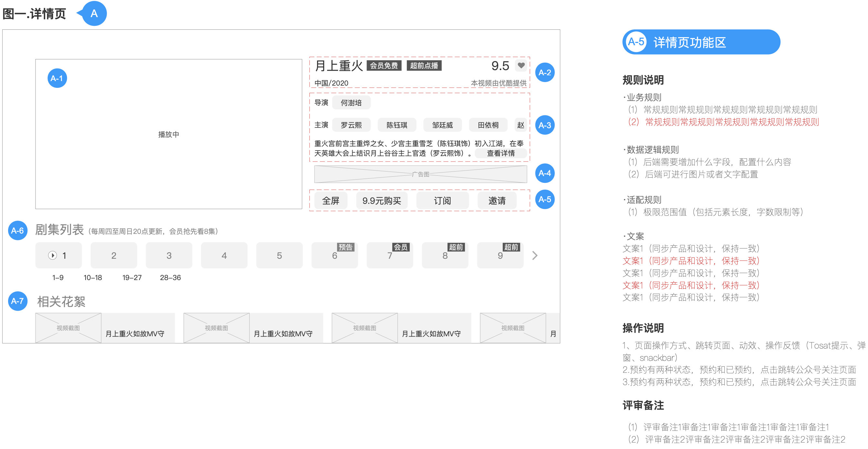The image size is (868, 449).
Task: Select the 28-36 episode range tab
Action: pos(170,277)
